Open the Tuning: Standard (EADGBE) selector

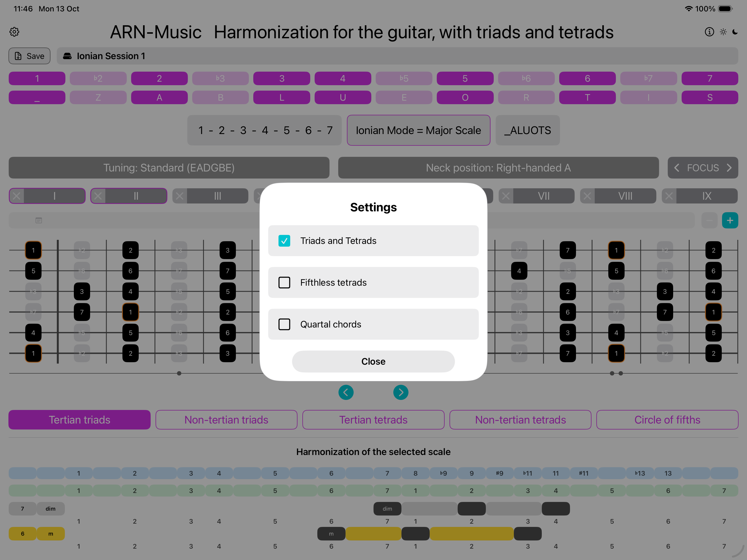[x=169, y=168]
